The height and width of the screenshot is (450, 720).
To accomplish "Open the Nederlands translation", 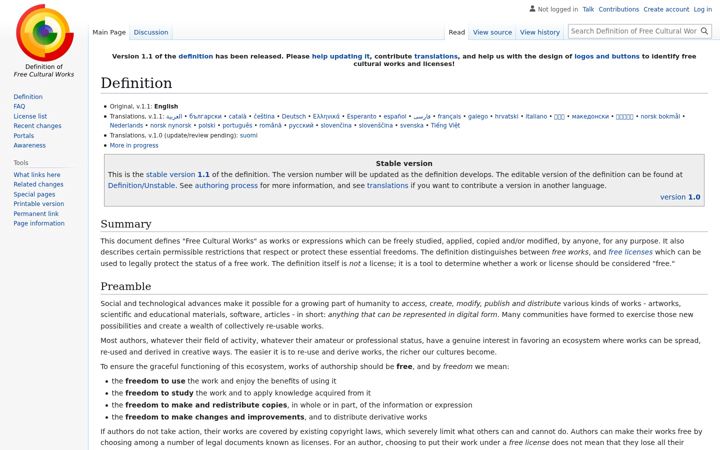I will click(126, 125).
